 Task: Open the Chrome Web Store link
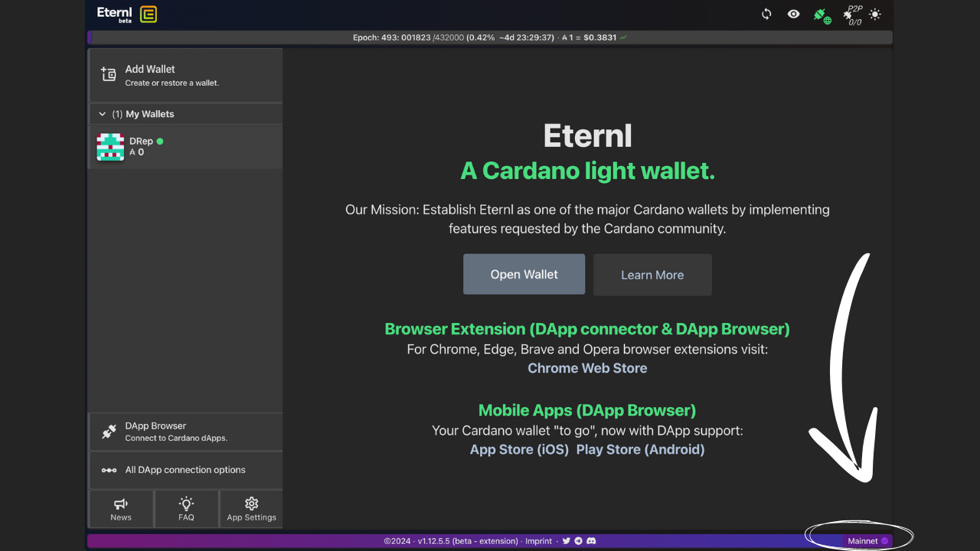[x=587, y=368]
